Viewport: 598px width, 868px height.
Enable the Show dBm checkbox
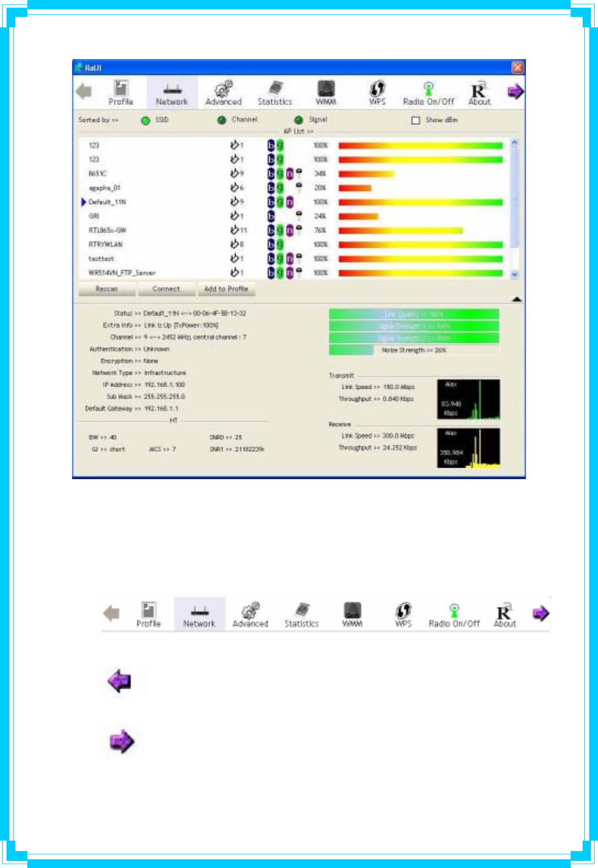tap(415, 120)
